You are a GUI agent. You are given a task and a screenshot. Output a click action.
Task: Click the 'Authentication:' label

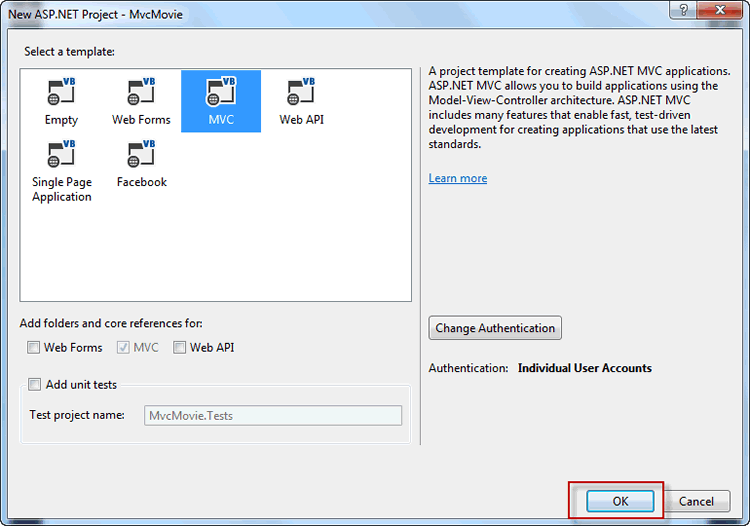[x=468, y=368]
